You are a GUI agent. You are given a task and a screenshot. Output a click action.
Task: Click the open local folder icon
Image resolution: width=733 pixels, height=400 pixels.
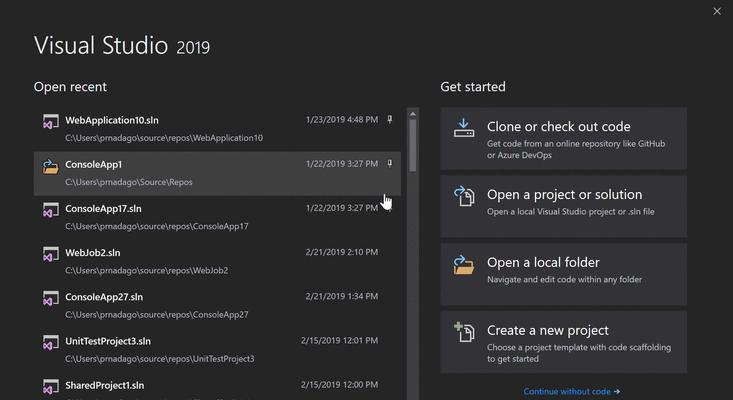464,264
